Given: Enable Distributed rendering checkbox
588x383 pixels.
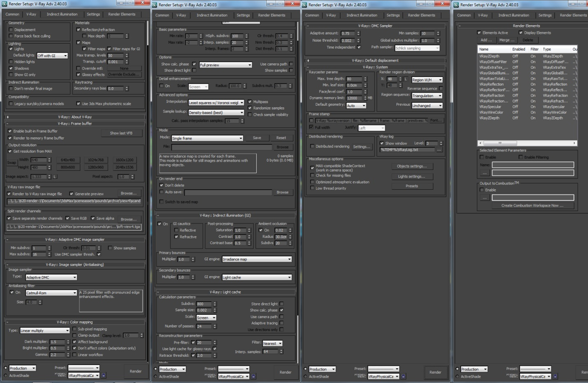Looking at the screenshot, I should [x=312, y=146].
